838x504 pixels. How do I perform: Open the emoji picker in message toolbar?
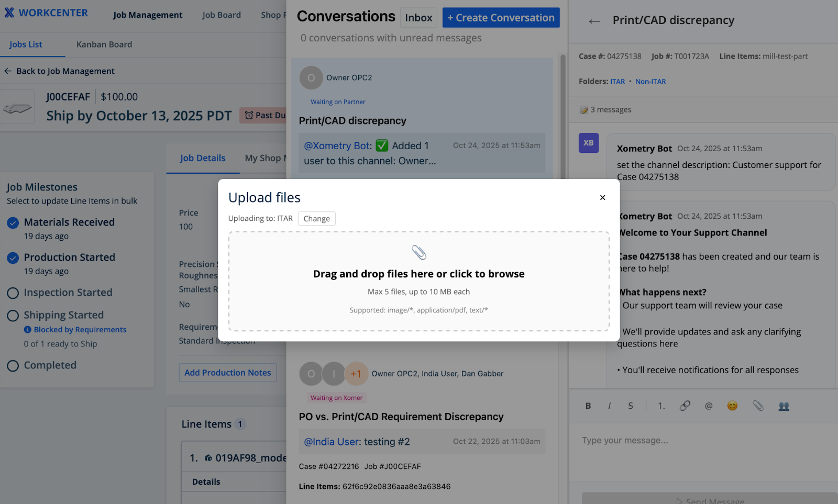(732, 406)
